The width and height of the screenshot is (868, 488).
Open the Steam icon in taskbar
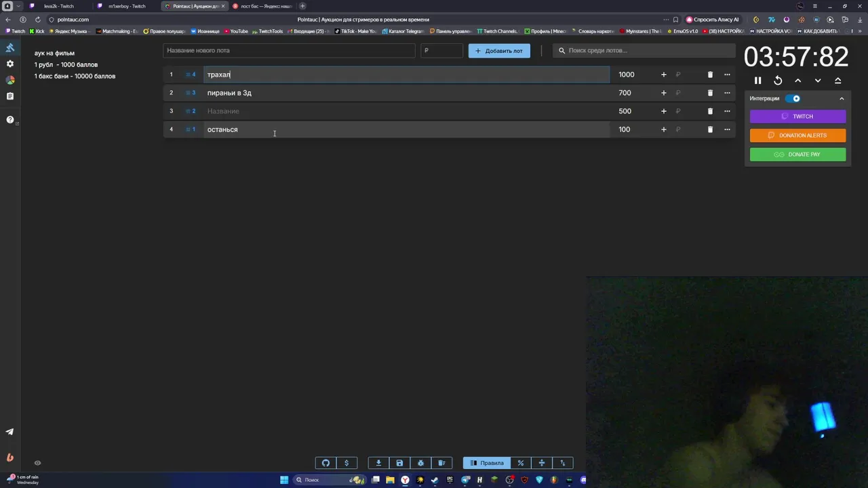coord(435,480)
